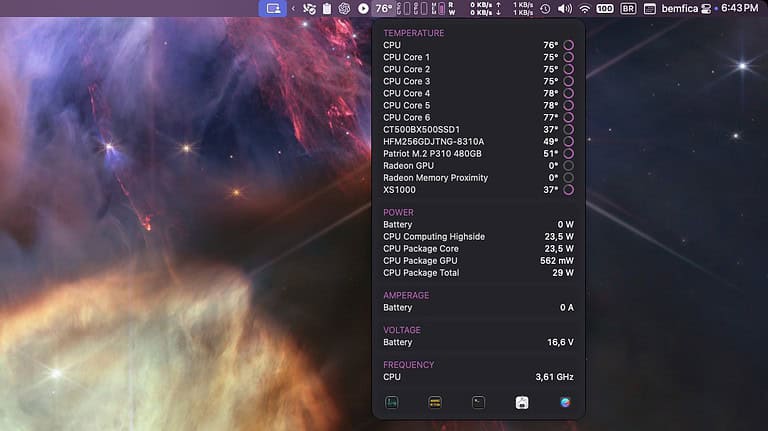This screenshot has width=768, height=431.
Task: Click the bemfica user menu
Action: pyautogui.click(x=678, y=8)
